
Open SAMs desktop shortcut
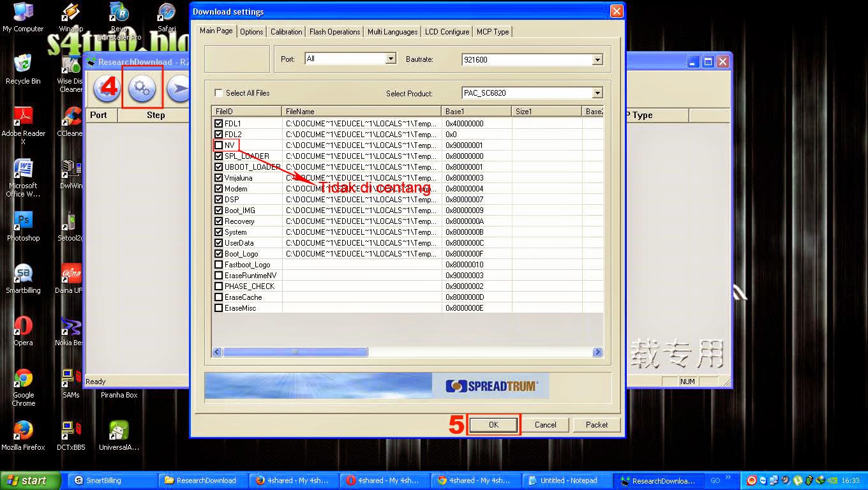(x=70, y=383)
